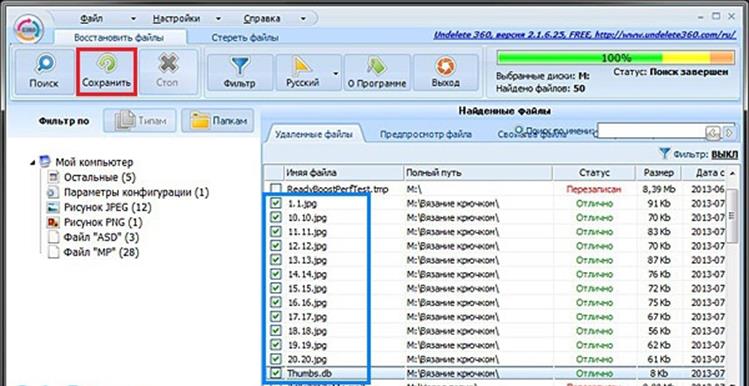Uncheck the 14.14.jpg file checkbox
The height and width of the screenshot is (386, 749).
click(x=276, y=274)
